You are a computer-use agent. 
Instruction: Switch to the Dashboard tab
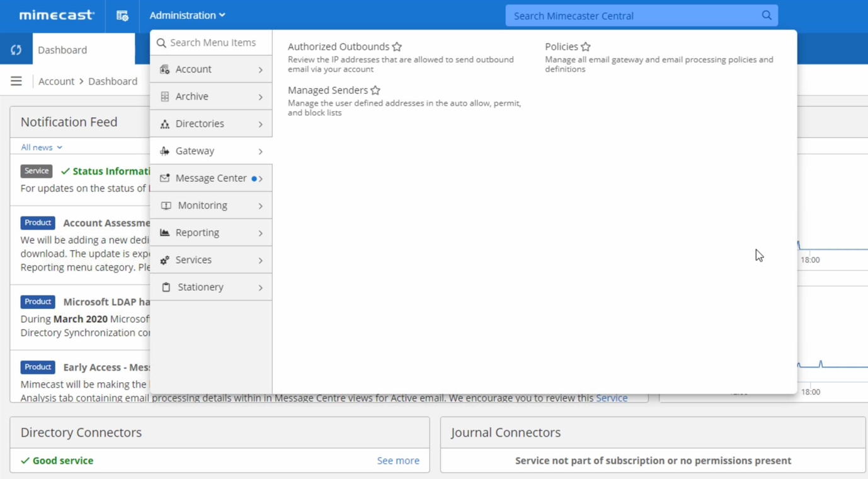coord(83,49)
